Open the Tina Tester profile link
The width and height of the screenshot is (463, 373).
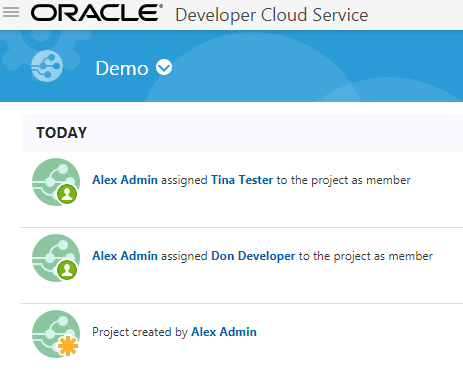[x=242, y=180]
